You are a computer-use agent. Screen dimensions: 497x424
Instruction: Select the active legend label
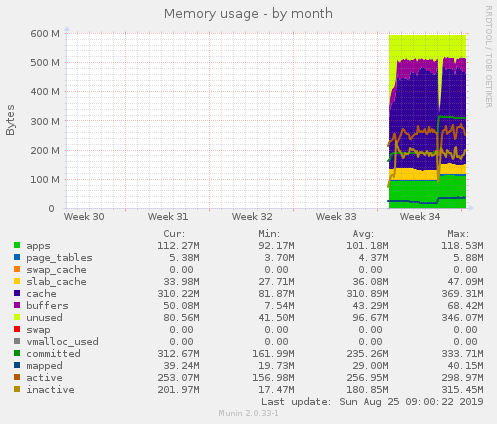point(44,378)
